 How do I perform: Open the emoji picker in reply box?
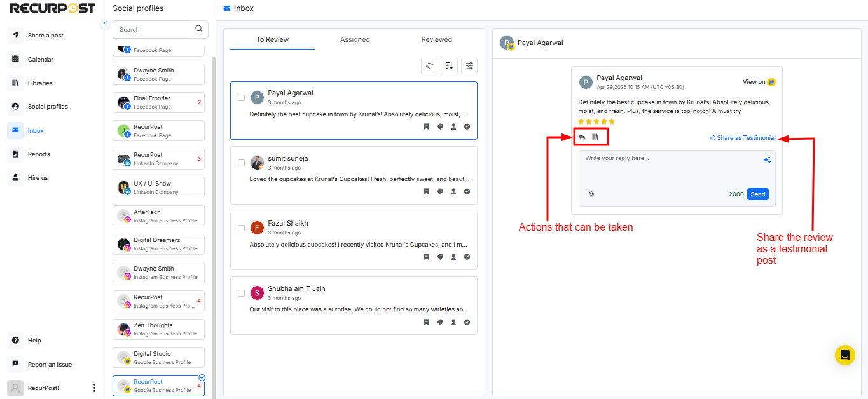pyautogui.click(x=591, y=194)
